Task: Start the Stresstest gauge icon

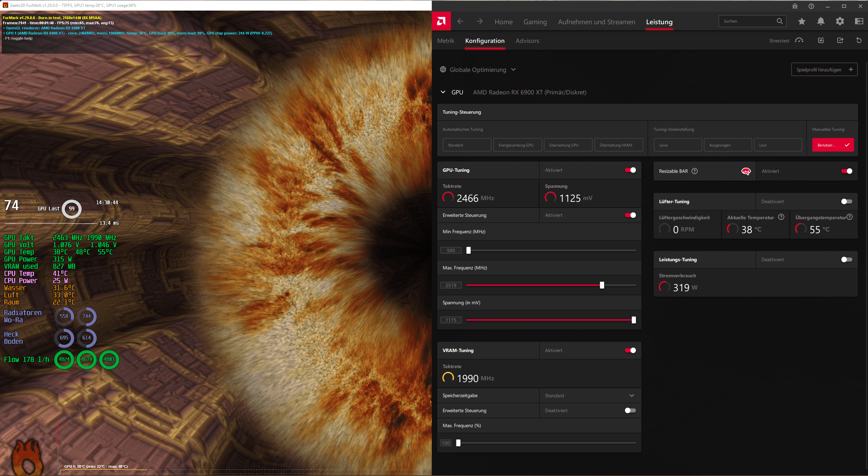Action: click(799, 40)
